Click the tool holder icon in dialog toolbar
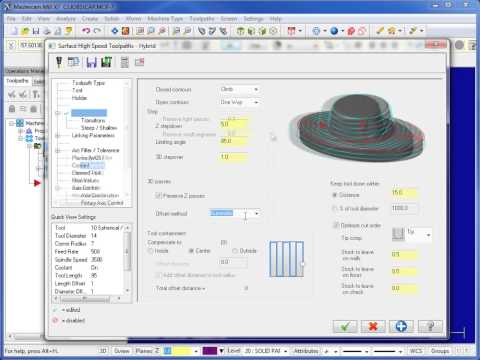Image resolution: width=480 pixels, height=360 pixels. point(59,62)
